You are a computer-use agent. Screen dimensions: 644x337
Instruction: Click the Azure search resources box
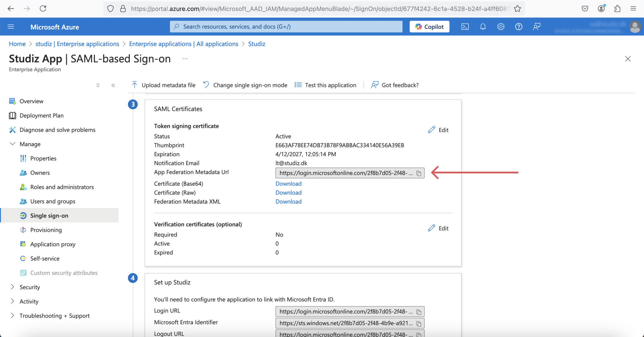click(x=286, y=27)
